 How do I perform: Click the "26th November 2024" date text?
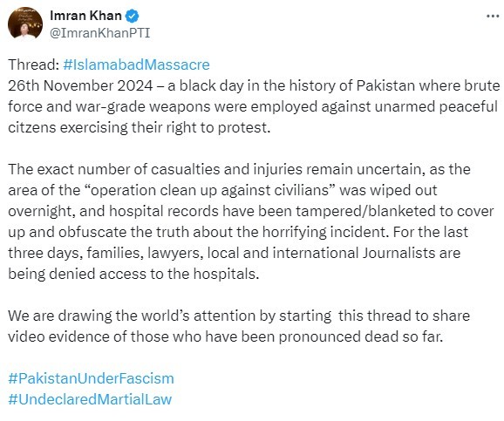click(x=80, y=85)
